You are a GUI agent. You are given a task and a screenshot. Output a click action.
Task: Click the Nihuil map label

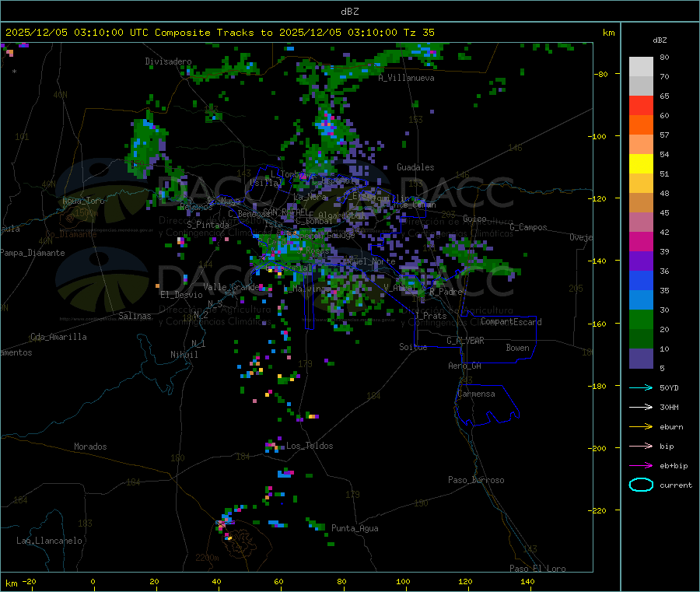(184, 355)
